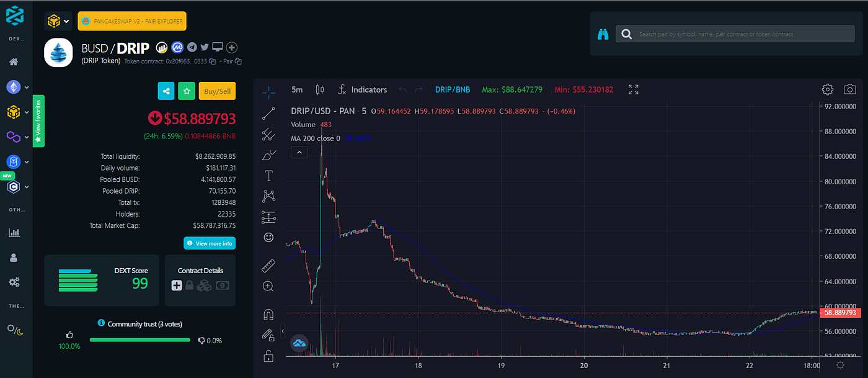Expand the Ethereum chain dropdown arrow

pyautogui.click(x=27, y=88)
